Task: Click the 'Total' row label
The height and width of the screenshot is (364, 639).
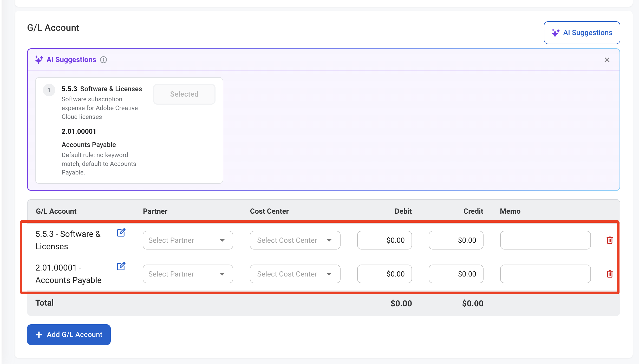Action: point(44,303)
